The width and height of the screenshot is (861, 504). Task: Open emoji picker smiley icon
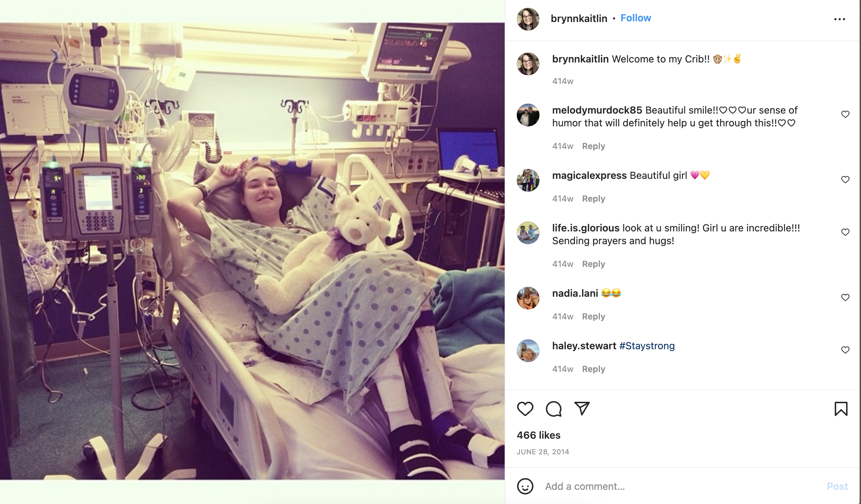click(525, 486)
